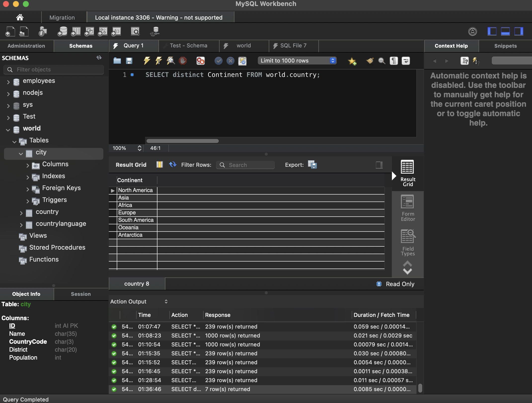Create a new function icon
Image resolution: width=532 pixels, height=403 pixels.
pos(116,32)
